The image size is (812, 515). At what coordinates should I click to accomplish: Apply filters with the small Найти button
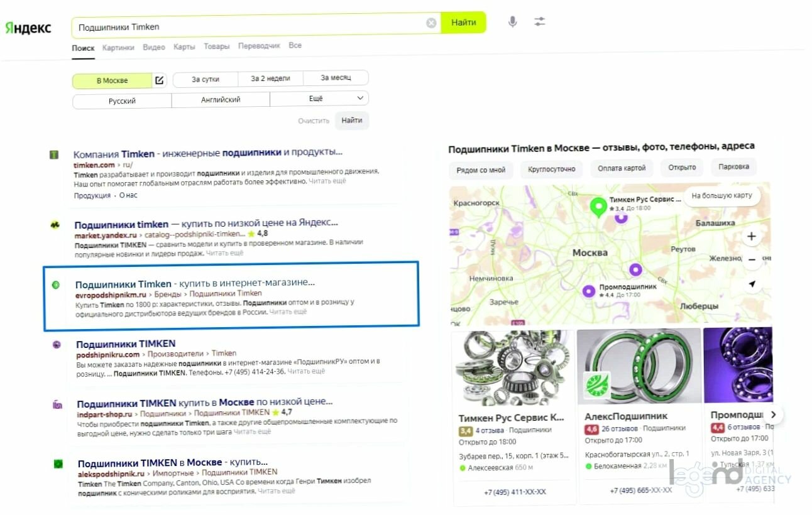pyautogui.click(x=352, y=121)
